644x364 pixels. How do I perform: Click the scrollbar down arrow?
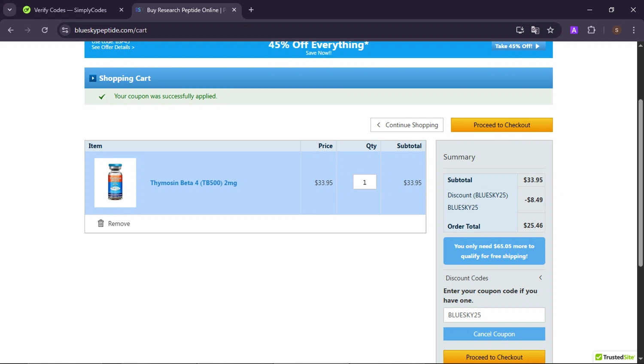coord(641,358)
